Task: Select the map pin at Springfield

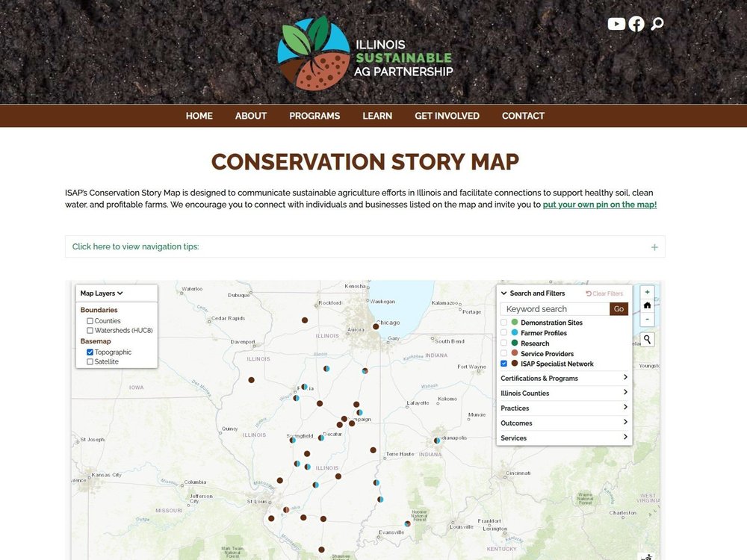Action: click(293, 440)
